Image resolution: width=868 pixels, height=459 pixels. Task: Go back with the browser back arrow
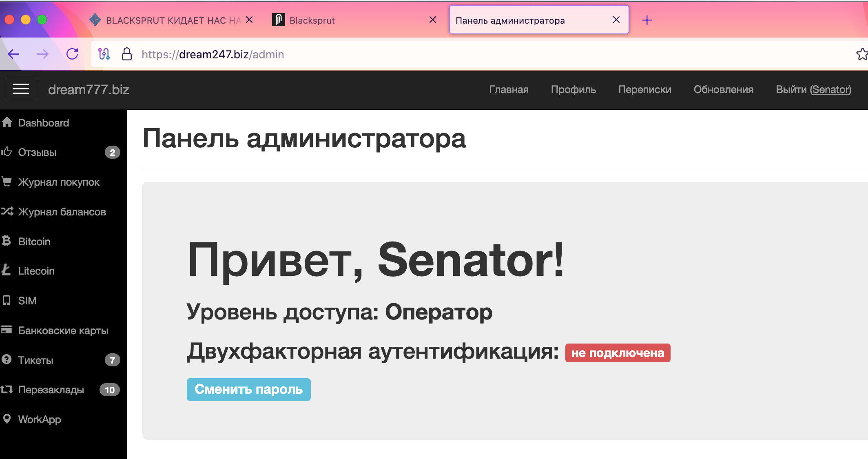click(13, 54)
